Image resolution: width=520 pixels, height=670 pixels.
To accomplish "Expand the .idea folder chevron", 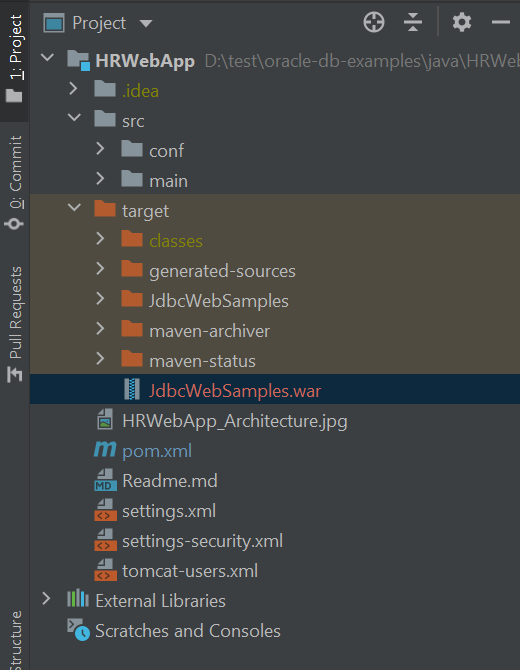I will click(73, 88).
